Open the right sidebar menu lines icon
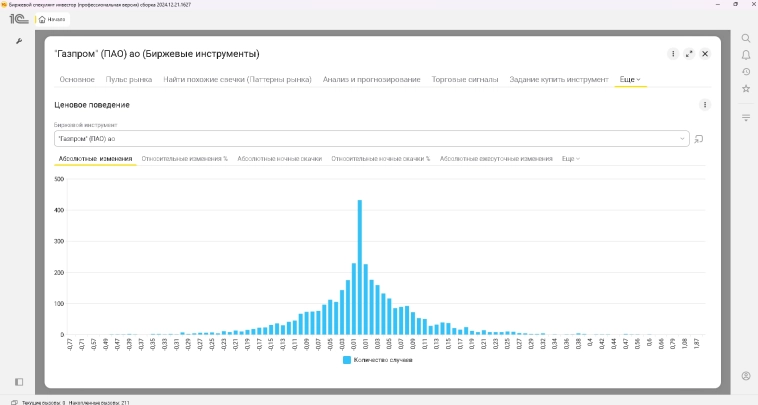Viewport: 758px width, 405px height. (x=746, y=118)
